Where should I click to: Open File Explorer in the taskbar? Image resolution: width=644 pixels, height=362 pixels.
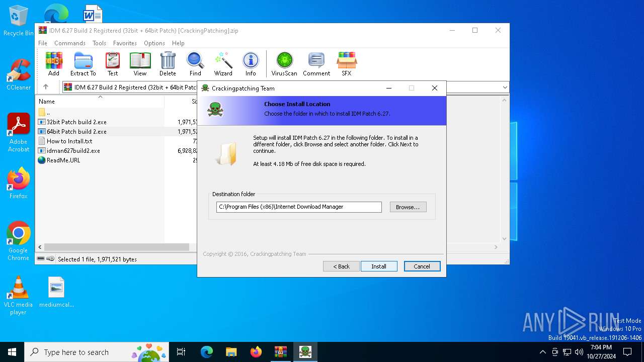point(231,352)
